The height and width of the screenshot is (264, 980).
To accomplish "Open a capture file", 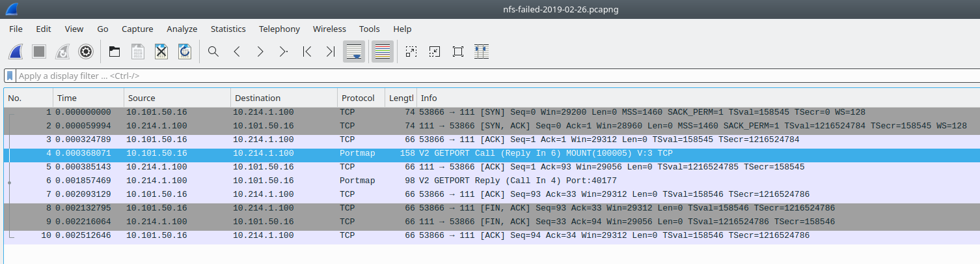I will (x=115, y=51).
